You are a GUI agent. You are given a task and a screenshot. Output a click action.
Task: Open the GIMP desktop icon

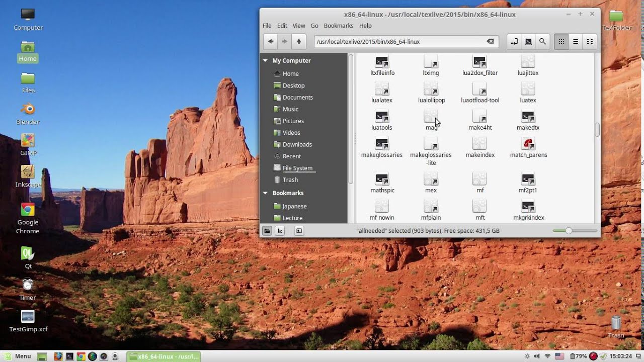tap(28, 140)
